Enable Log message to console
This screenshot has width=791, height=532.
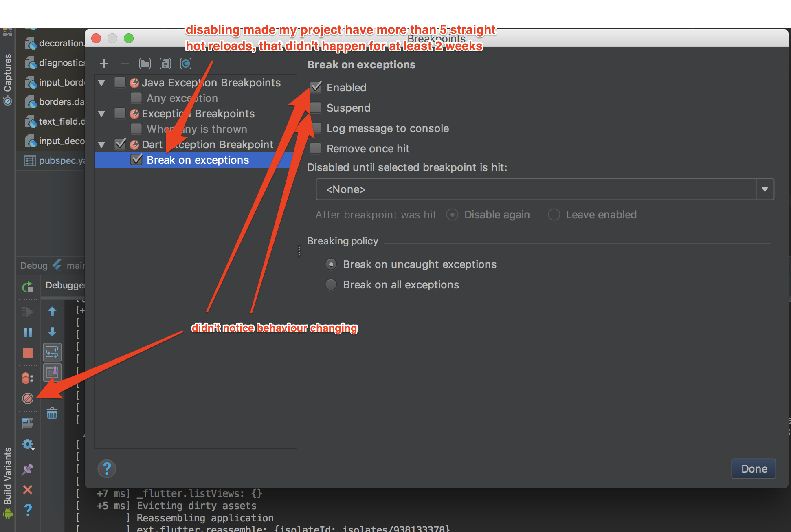click(316, 128)
